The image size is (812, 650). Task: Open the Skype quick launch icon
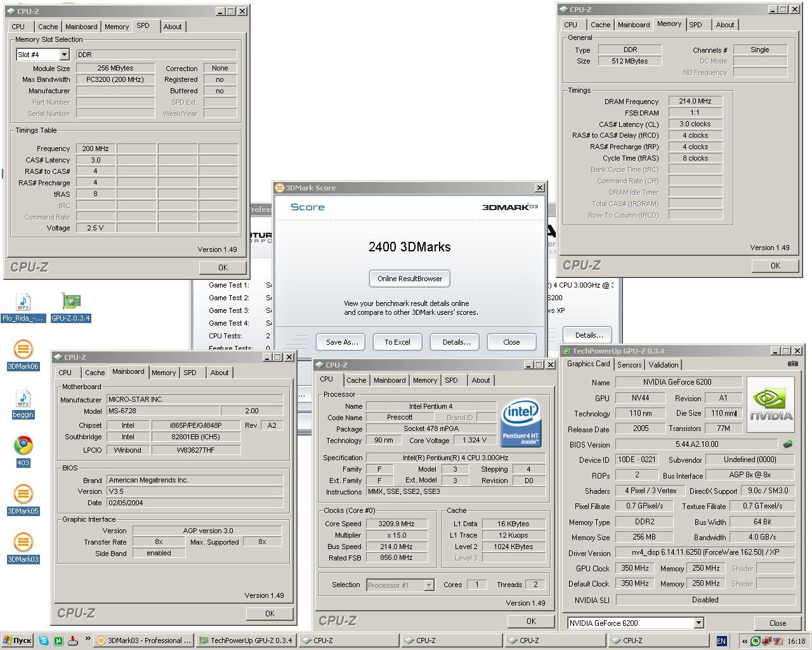[44, 640]
